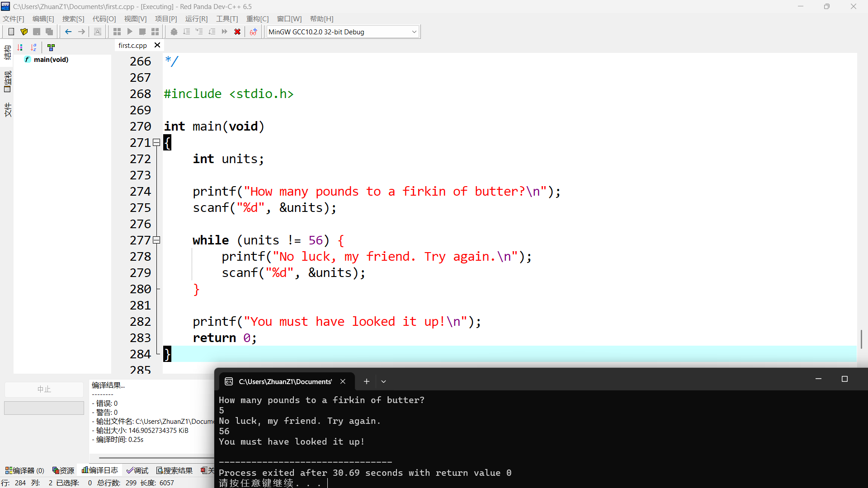Open the 运行[R] menu
The height and width of the screenshot is (488, 868).
(196, 19)
